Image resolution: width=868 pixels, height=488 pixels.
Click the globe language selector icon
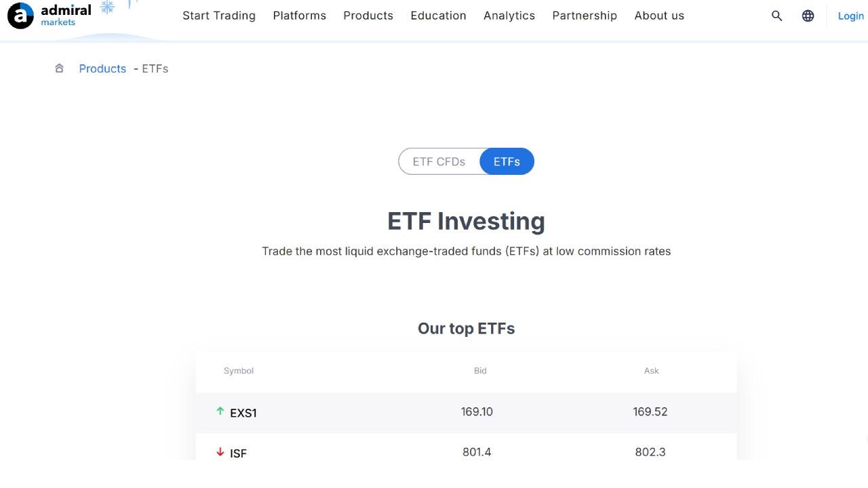pyautogui.click(x=808, y=16)
